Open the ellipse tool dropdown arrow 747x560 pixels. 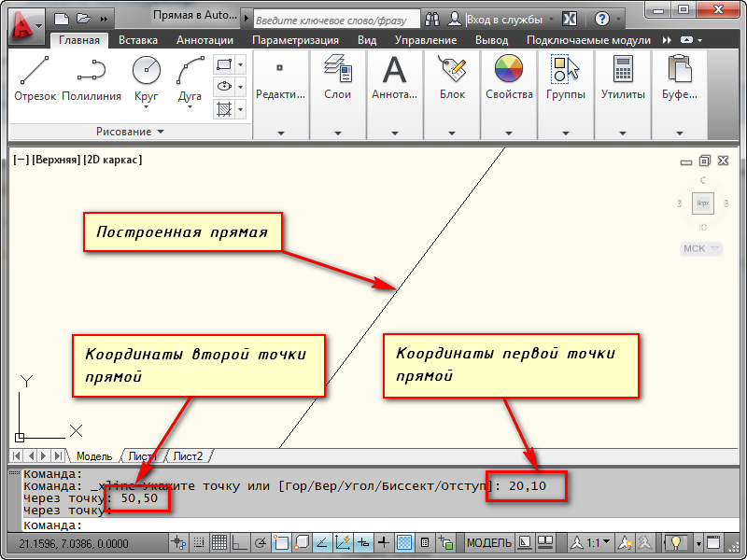[x=241, y=87]
